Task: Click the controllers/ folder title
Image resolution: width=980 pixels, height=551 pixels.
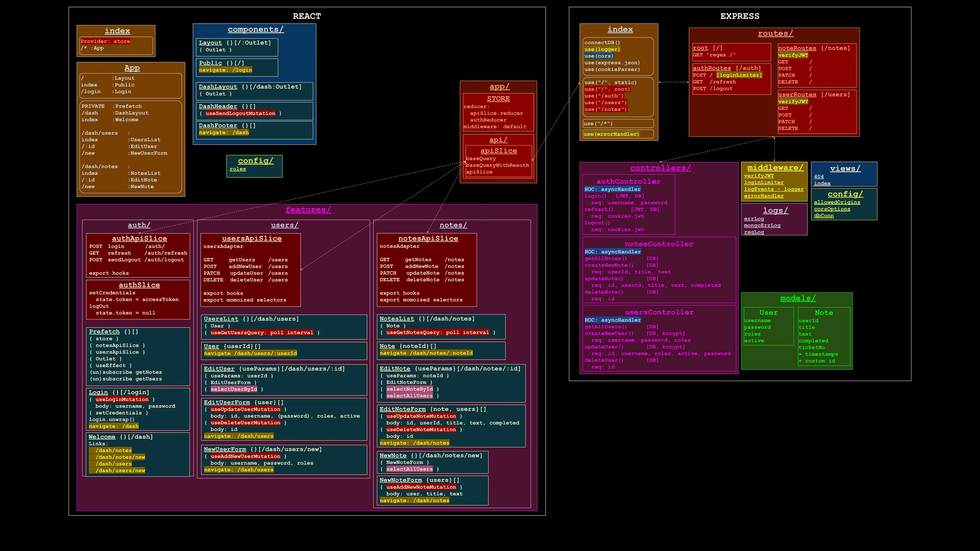Action: [x=661, y=168]
